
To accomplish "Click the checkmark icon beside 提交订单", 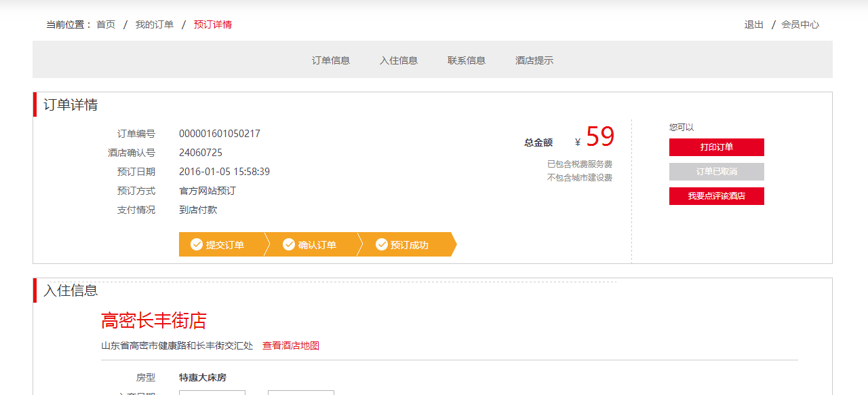I will pyautogui.click(x=197, y=244).
